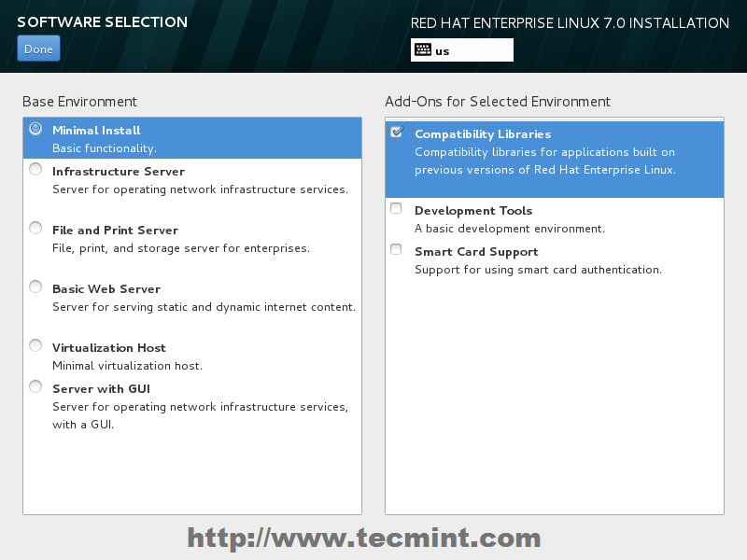Image resolution: width=747 pixels, height=560 pixels.
Task: Select File and Print Server environment
Action: 35,227
